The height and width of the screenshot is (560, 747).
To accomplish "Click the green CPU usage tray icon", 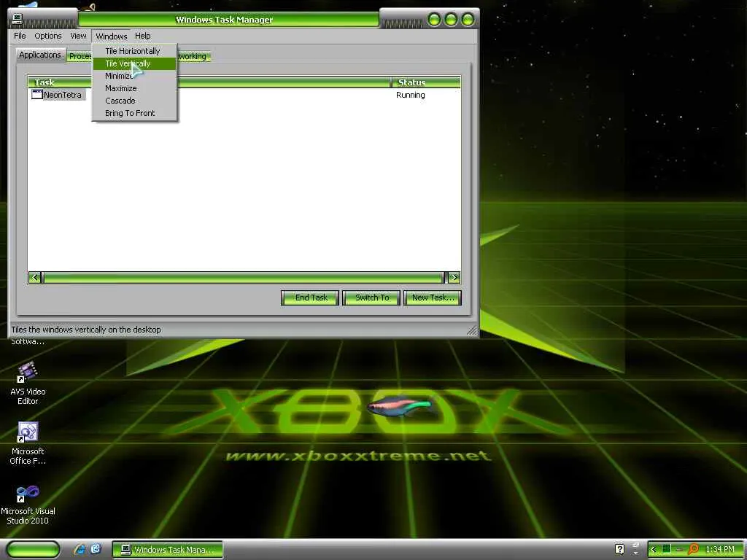I will pyautogui.click(x=667, y=549).
